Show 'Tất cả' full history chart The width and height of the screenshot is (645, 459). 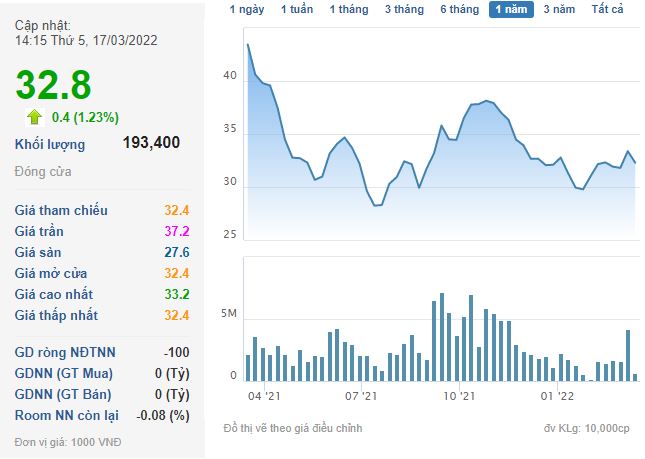pyautogui.click(x=607, y=9)
